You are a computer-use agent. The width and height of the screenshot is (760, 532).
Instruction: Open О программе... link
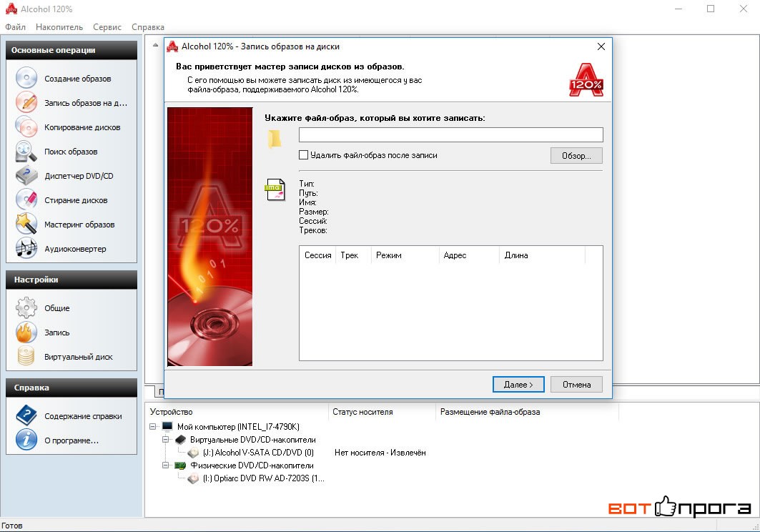71,440
